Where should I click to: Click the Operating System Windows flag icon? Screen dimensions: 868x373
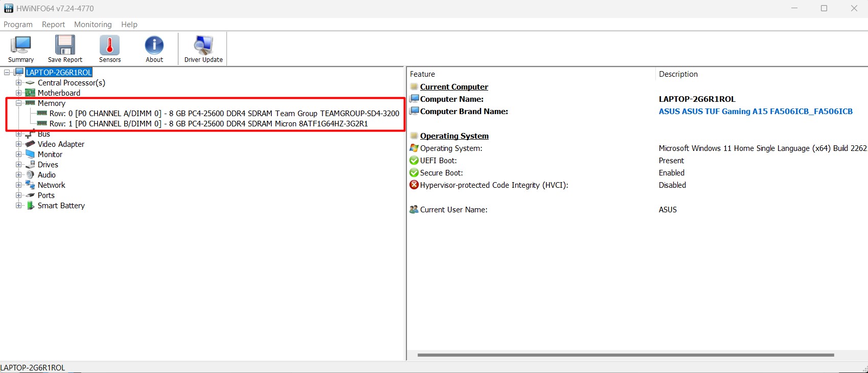[x=414, y=148]
